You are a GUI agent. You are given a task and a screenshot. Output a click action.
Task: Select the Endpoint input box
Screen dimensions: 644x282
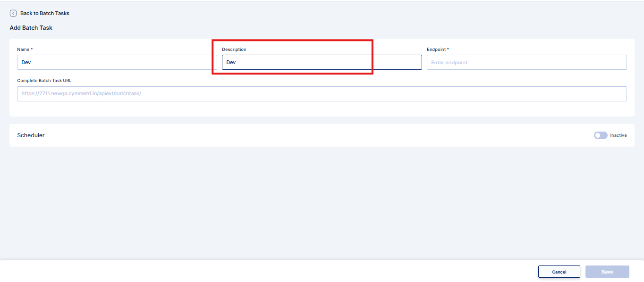526,62
